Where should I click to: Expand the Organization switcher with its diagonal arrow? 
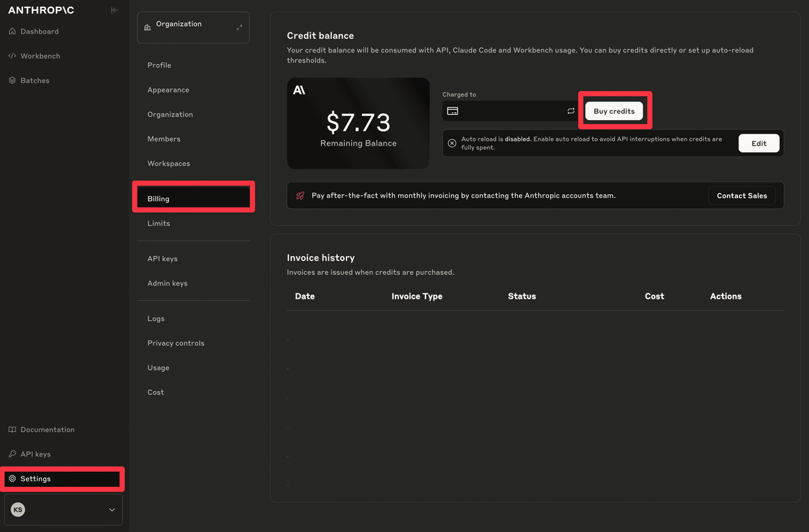tap(239, 28)
